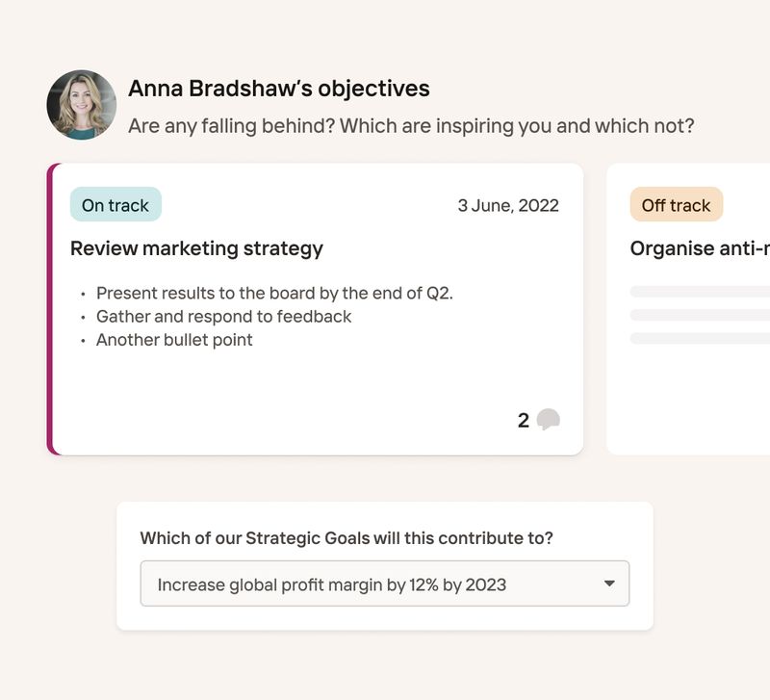
Task: Click the last placeholder line in Off track card
Action: [700, 338]
